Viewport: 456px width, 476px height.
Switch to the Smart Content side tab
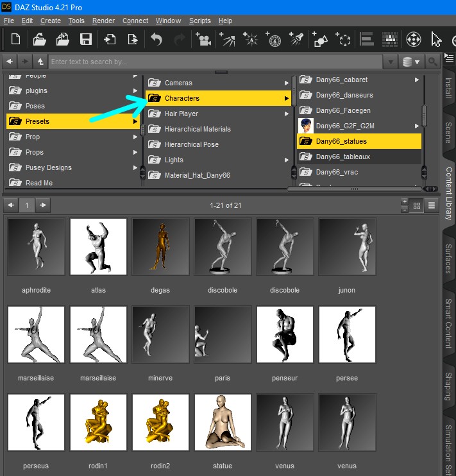(449, 323)
